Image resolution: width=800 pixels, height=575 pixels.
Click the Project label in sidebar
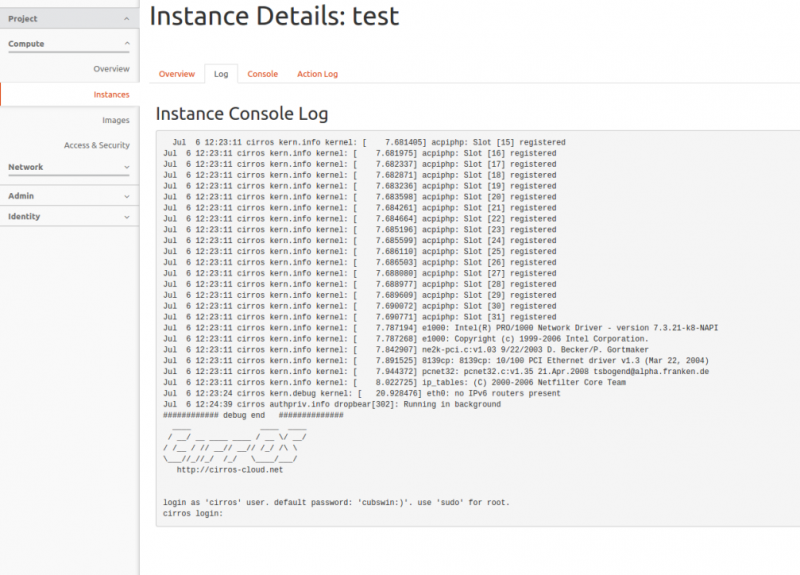pyautogui.click(x=23, y=18)
